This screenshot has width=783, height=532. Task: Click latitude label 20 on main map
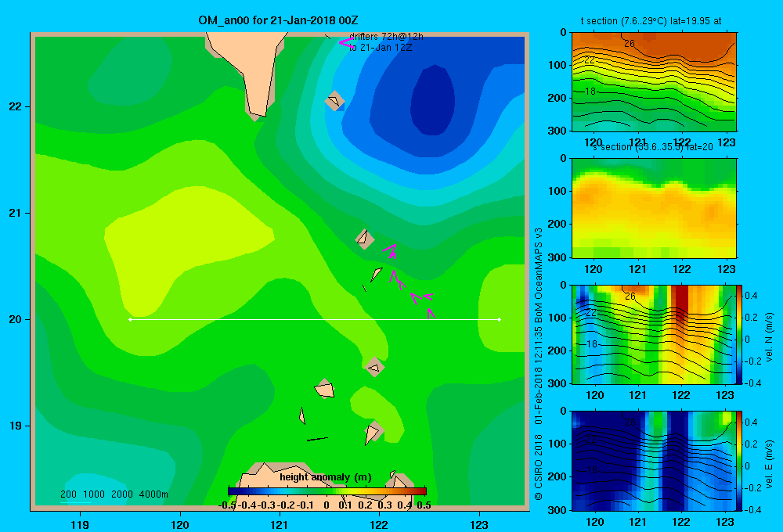pyautogui.click(x=16, y=319)
